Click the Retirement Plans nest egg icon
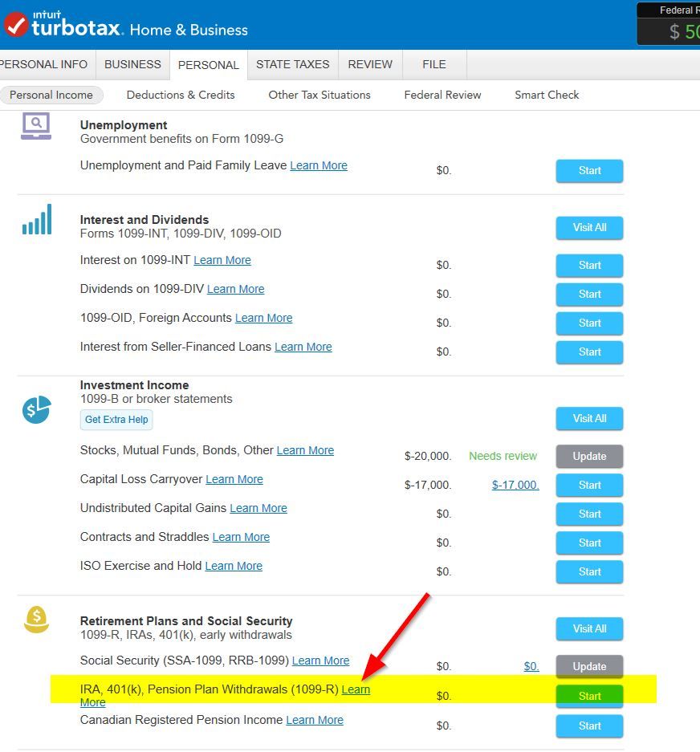The height and width of the screenshot is (752, 700). pyautogui.click(x=36, y=620)
